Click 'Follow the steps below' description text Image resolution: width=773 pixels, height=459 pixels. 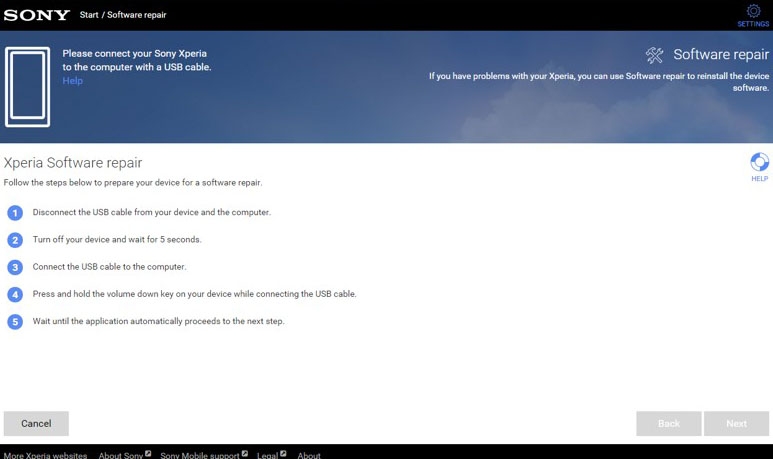[x=133, y=182]
